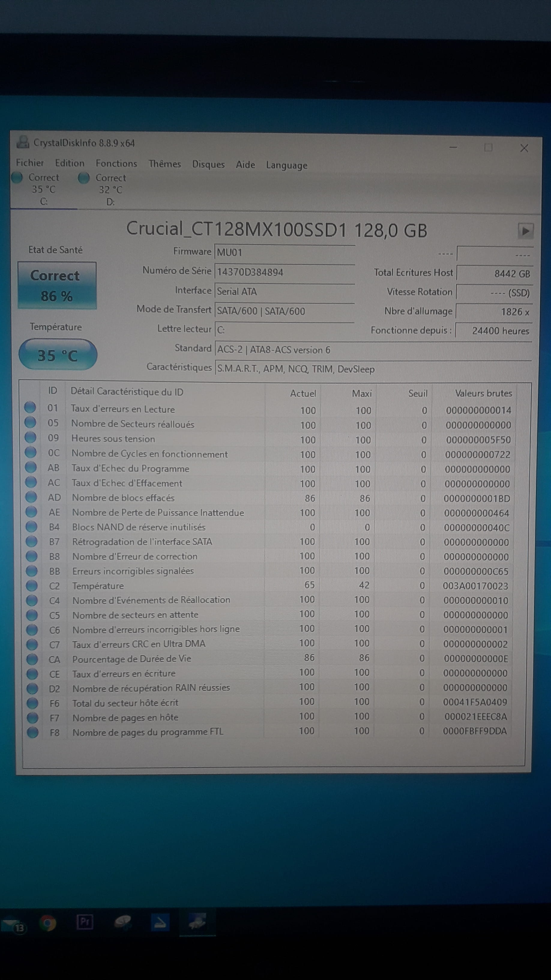Click the Seuil column header
The image size is (551, 980).
tap(418, 393)
